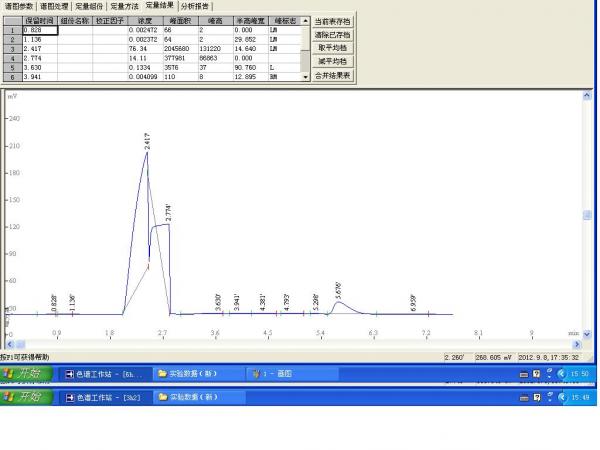Click chromatogram vertical scroll-down arrow

(587, 334)
